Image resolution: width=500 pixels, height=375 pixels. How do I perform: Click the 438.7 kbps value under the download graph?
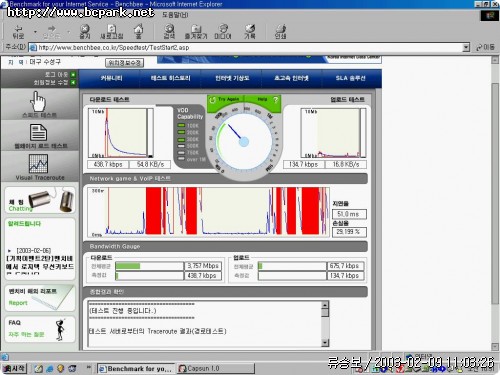pyautogui.click(x=108, y=164)
